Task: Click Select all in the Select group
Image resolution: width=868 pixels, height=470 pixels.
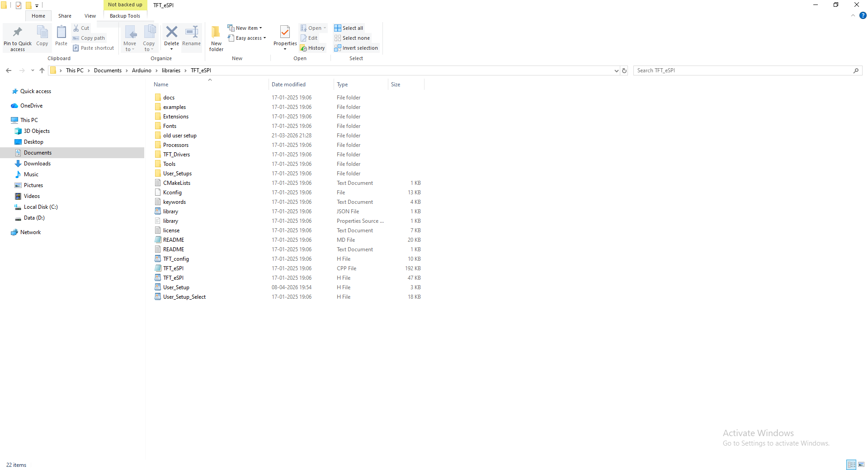Action: [x=349, y=28]
